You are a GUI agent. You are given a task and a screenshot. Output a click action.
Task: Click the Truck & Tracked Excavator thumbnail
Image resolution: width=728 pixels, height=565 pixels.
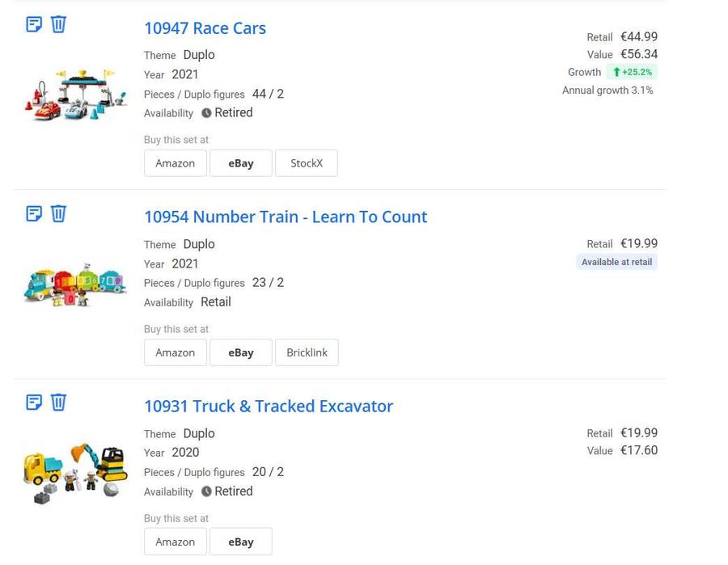pyautogui.click(x=75, y=473)
